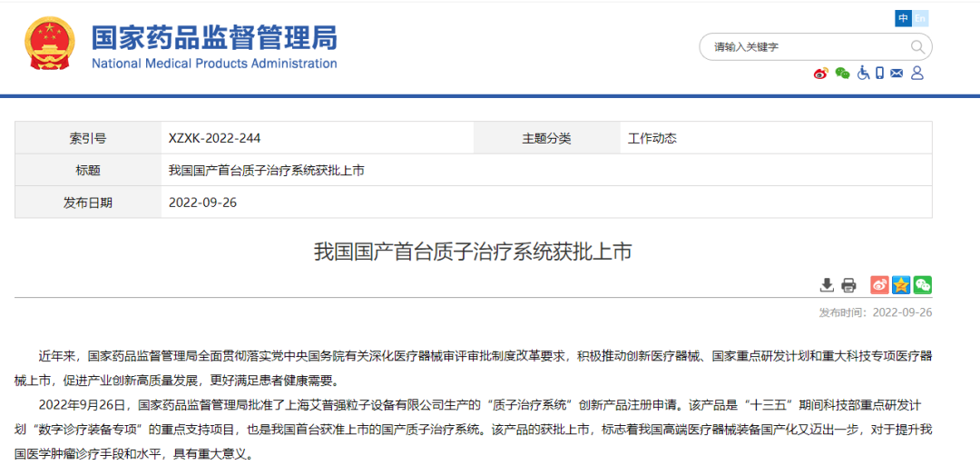
Task: Click paragraph beginning 近年来，国家药品监督管理局
Action: (473, 368)
